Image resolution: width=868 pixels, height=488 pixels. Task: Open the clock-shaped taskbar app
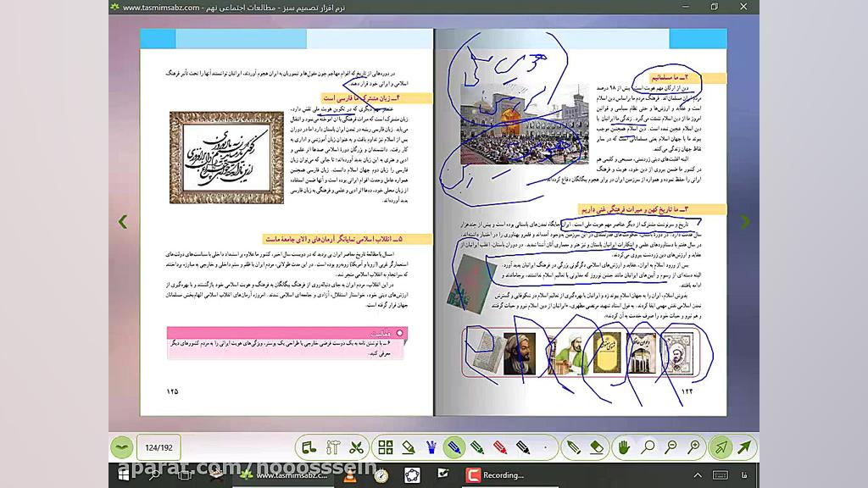pos(381,474)
